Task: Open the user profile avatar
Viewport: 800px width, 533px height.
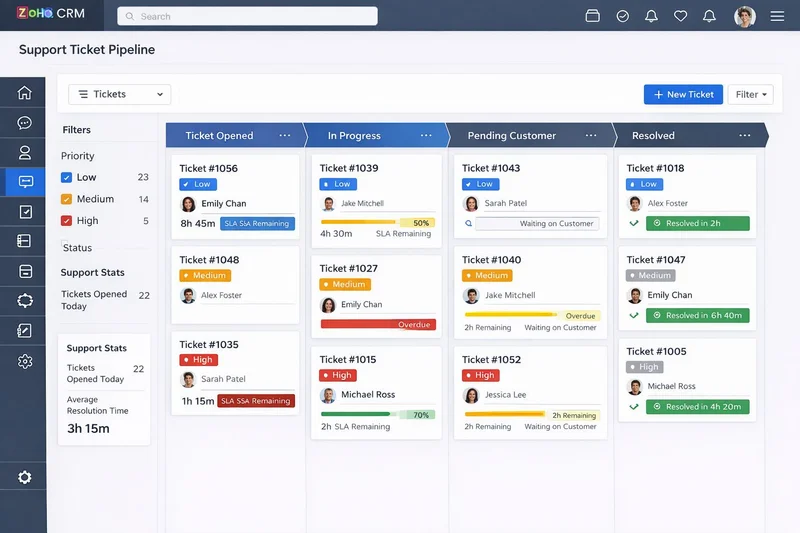Action: tap(744, 17)
